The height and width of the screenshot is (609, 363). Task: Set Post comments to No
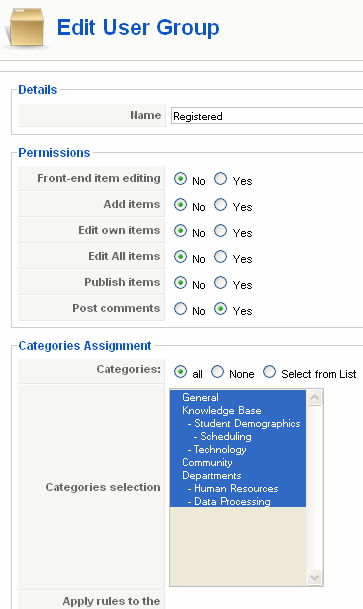click(180, 309)
